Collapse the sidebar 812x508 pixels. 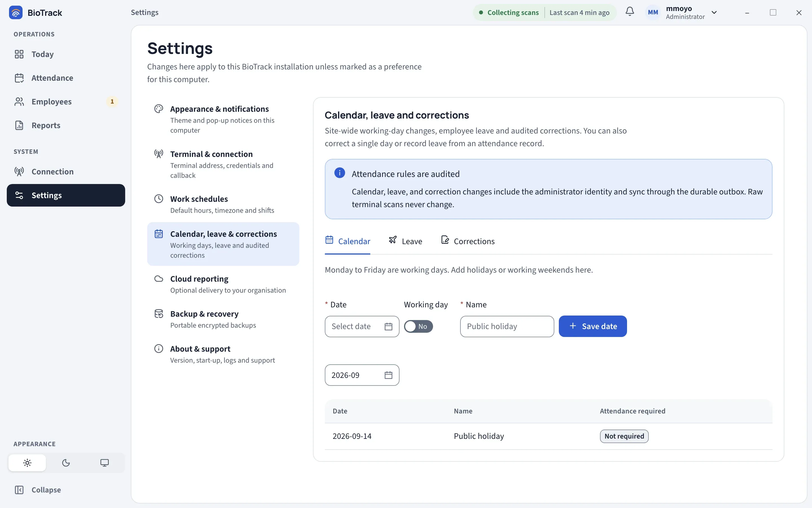pos(66,490)
